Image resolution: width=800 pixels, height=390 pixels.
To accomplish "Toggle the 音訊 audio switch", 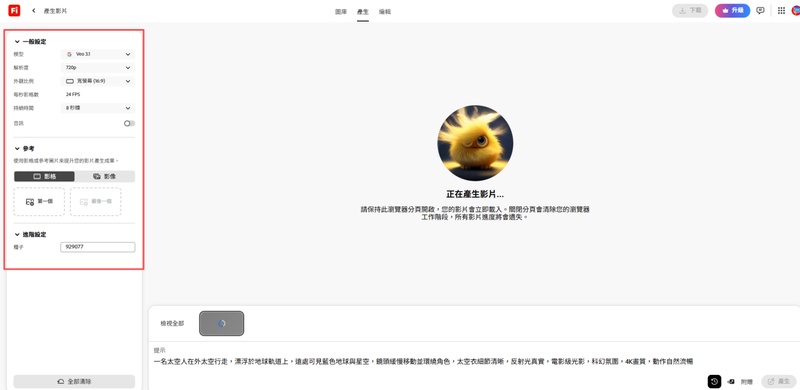I will 129,124.
